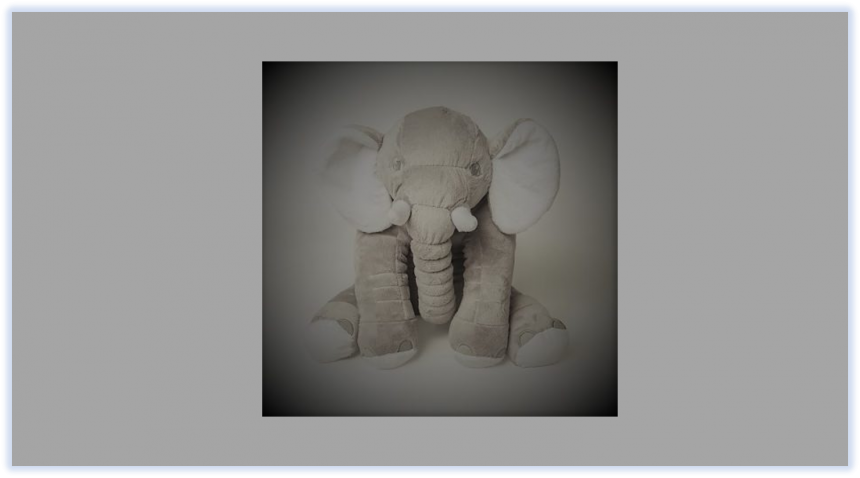Screen dimensions: 860x478
Task: Click the blue border along the top edge
Action: click(430, 7)
